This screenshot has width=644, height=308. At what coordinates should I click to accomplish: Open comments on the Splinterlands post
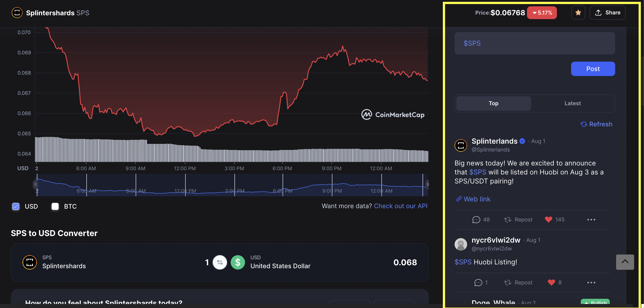click(x=481, y=219)
